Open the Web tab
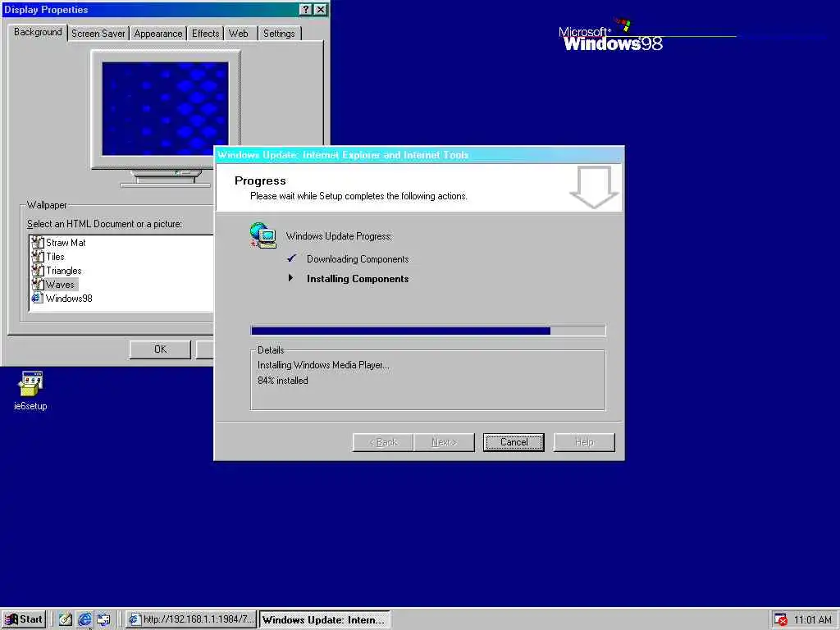Screen dimensions: 840x630 (x=239, y=33)
